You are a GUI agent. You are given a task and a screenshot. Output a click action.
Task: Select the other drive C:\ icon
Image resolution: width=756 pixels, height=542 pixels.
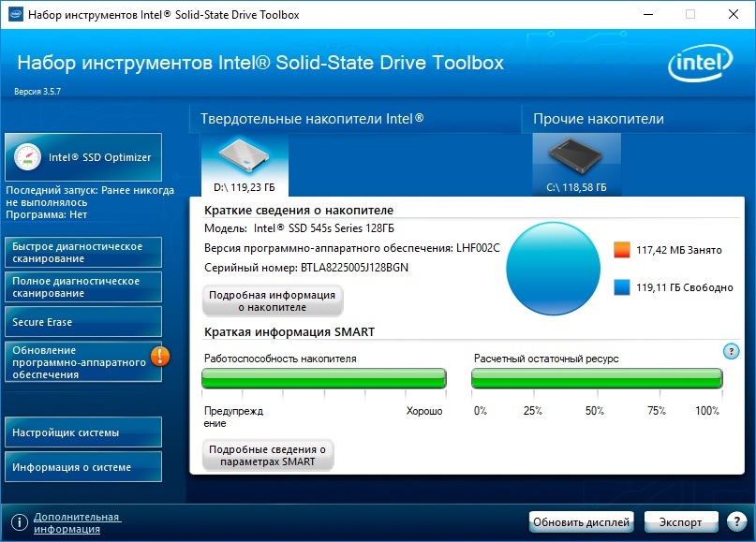(576, 157)
